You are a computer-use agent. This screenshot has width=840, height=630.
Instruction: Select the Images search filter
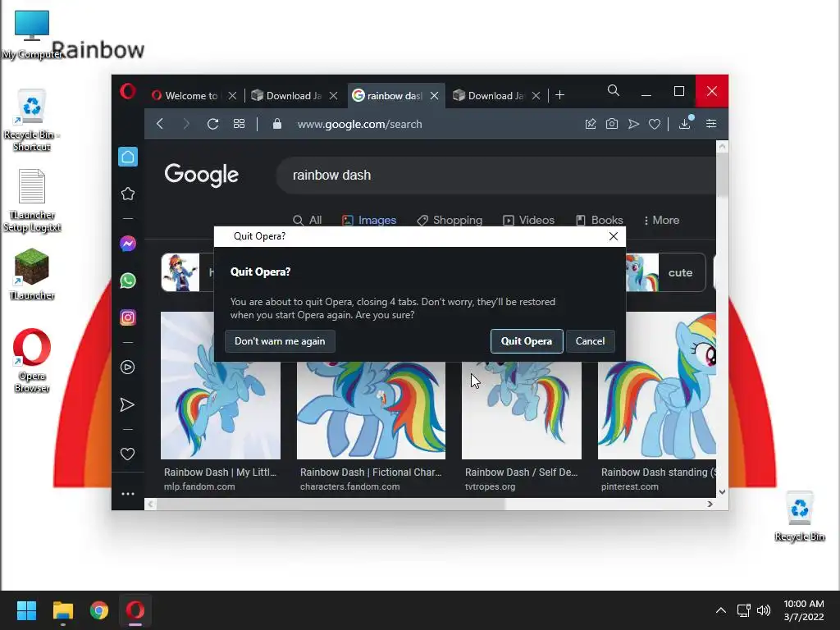tap(370, 220)
